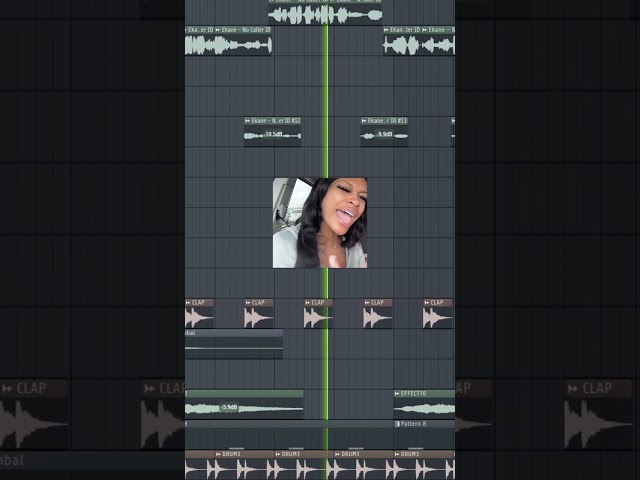This screenshot has height=480, width=640.
Task: Select the '-10.5dB' volume label on clip #12
Action: pyautogui.click(x=273, y=134)
